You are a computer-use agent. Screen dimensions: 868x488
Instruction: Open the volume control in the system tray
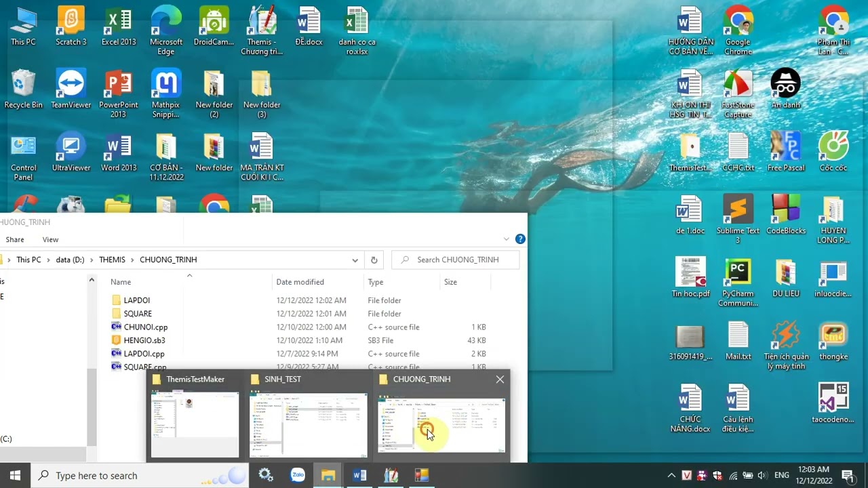[762, 475]
